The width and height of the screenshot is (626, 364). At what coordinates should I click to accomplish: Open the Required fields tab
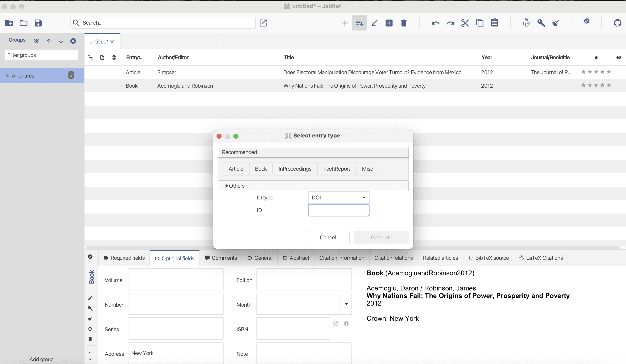click(x=124, y=258)
